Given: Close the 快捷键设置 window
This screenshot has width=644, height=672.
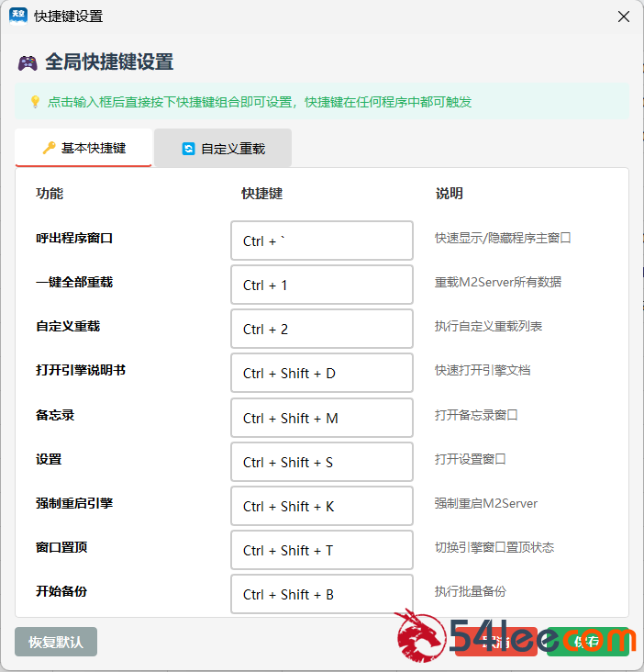Looking at the screenshot, I should point(624,17).
